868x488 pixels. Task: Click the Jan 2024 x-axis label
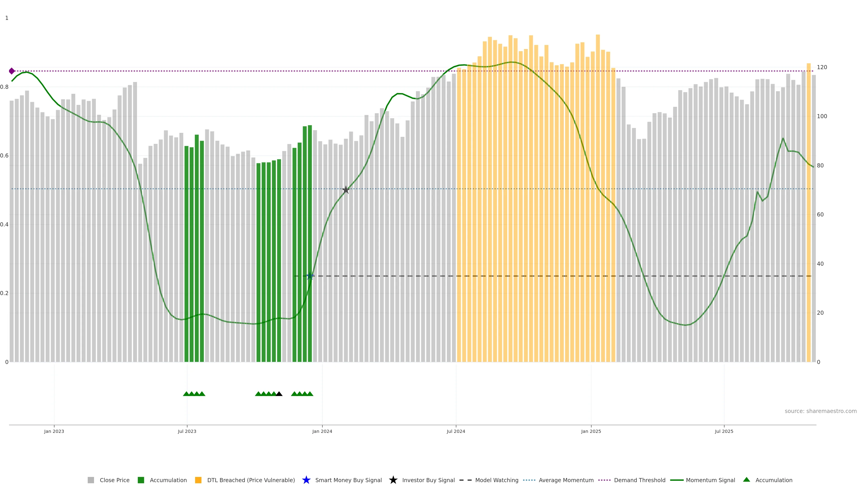coord(322,432)
